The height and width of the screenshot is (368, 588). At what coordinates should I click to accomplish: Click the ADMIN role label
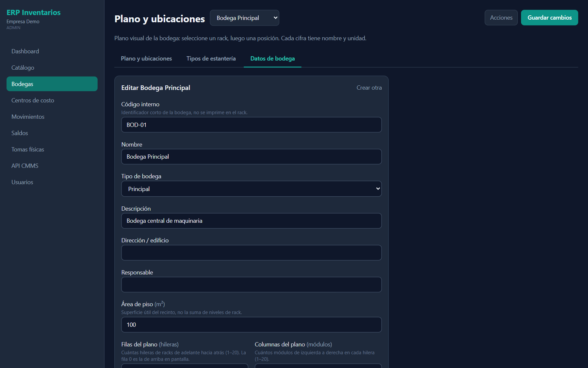(13, 28)
